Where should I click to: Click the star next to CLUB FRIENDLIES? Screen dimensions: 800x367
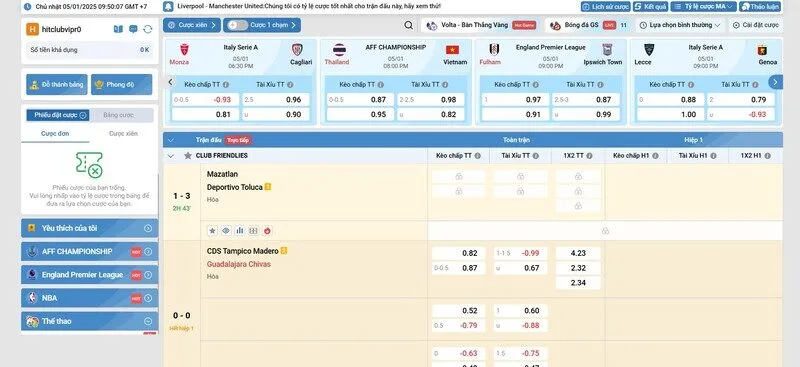[x=188, y=156]
